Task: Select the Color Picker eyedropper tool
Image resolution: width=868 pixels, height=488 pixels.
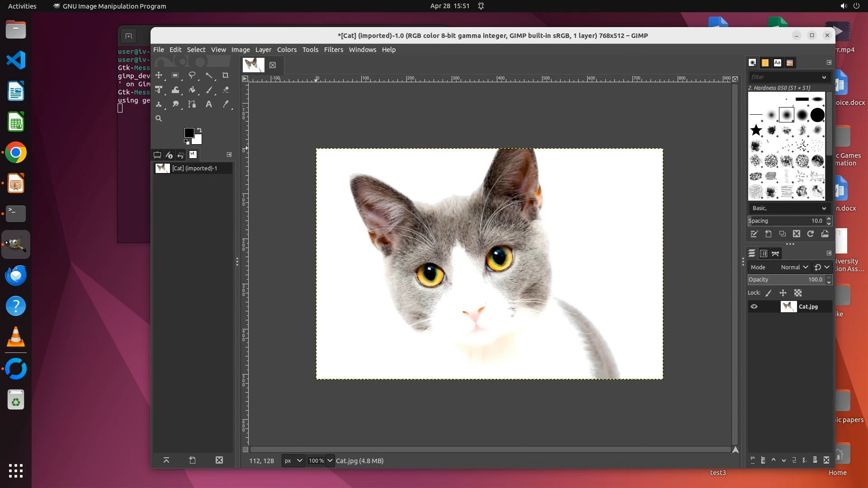Action: coord(226,104)
